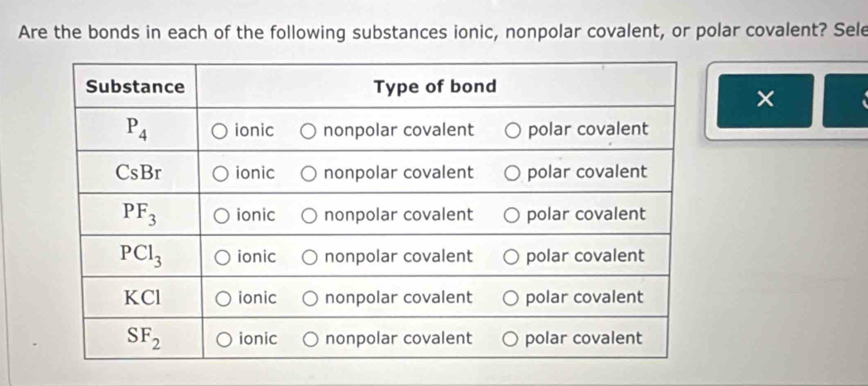Pick polar covalent in the PCl3 row
Viewport: 868px width, 386px height.
pyautogui.click(x=513, y=256)
